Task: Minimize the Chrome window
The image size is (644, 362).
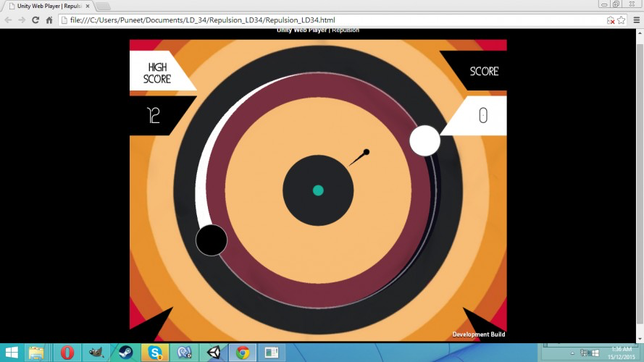Action: click(603, 4)
